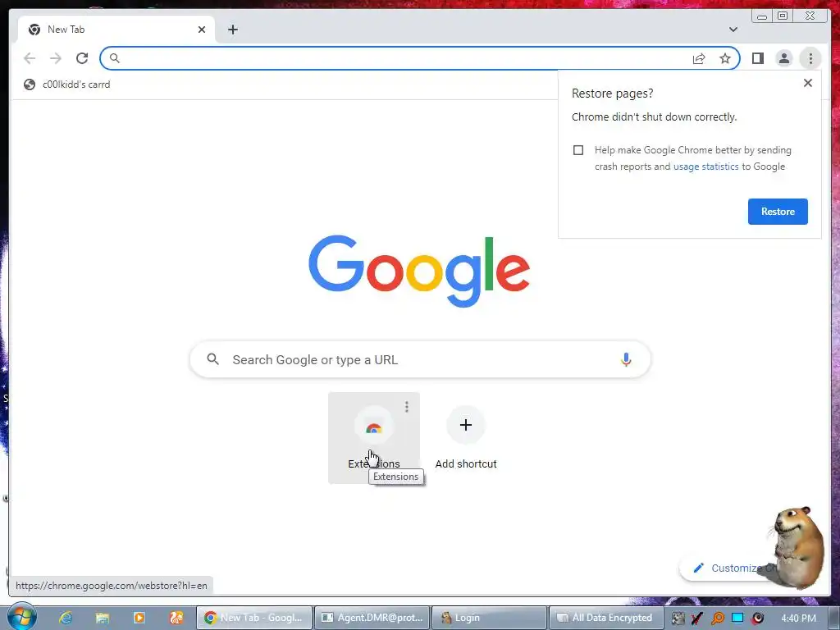Open the side panel icon
The height and width of the screenshot is (630, 840).
pyautogui.click(x=757, y=58)
